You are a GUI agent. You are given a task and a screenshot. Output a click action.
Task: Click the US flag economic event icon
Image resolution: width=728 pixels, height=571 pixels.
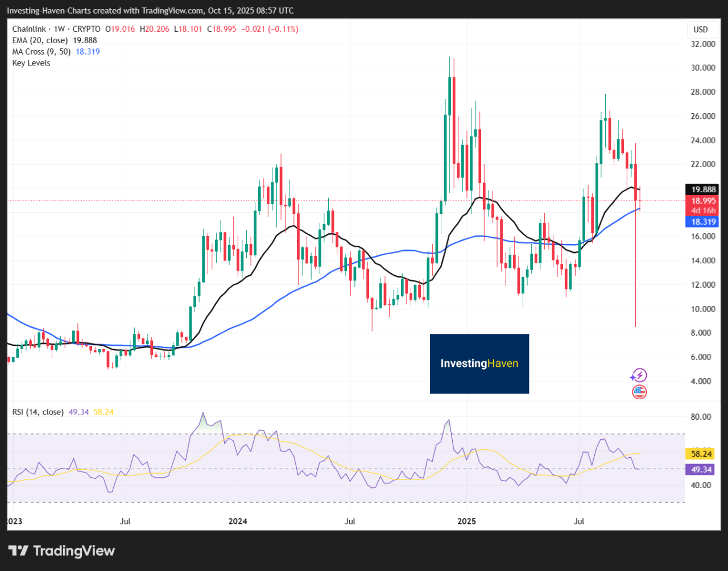(639, 392)
